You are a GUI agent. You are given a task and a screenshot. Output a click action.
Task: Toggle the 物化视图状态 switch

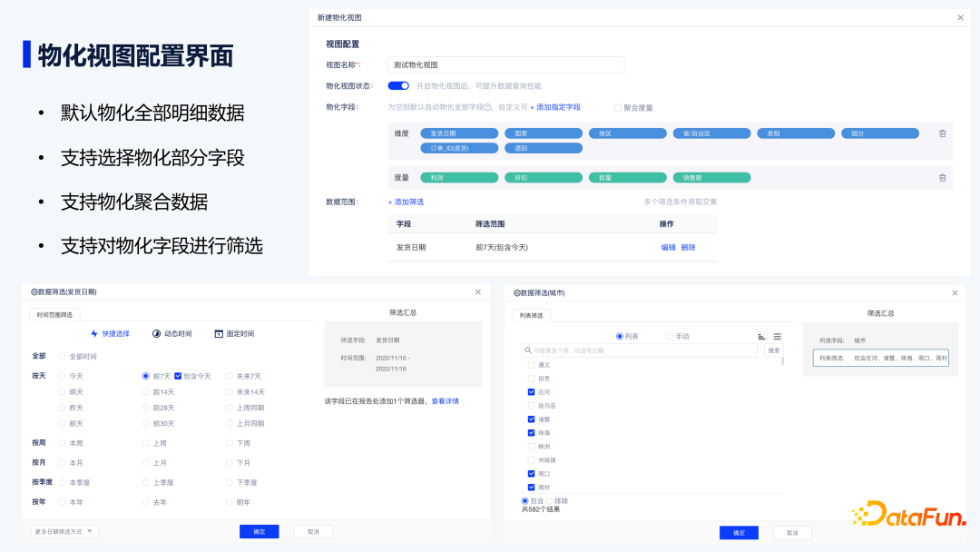[x=398, y=85]
